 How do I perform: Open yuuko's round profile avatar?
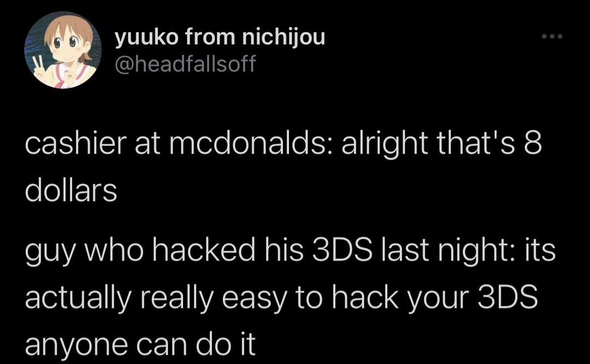coord(63,50)
